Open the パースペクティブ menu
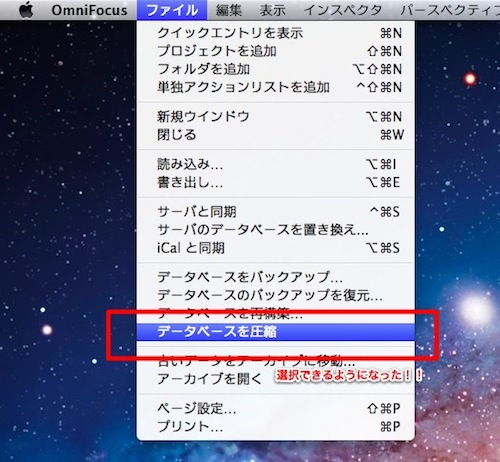 tap(450, 10)
